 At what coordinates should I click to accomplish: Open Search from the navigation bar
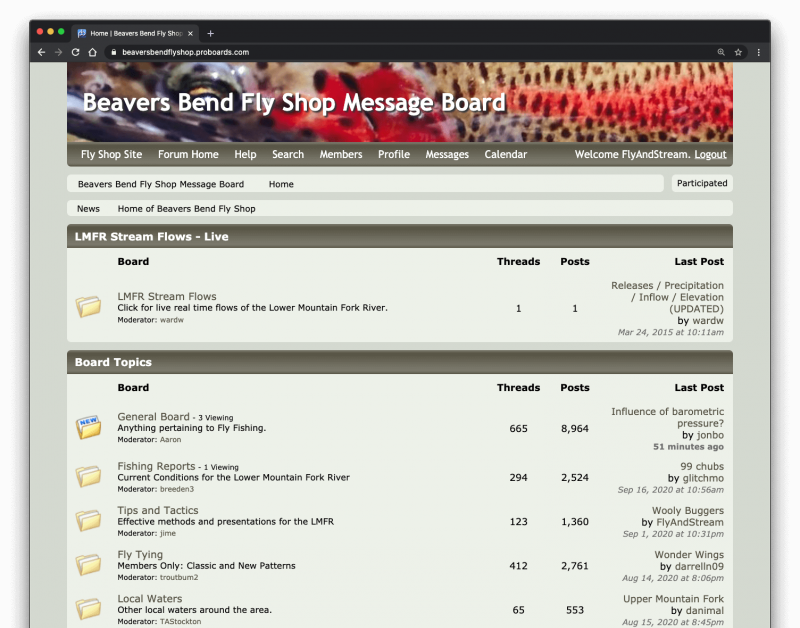pyautogui.click(x=288, y=155)
